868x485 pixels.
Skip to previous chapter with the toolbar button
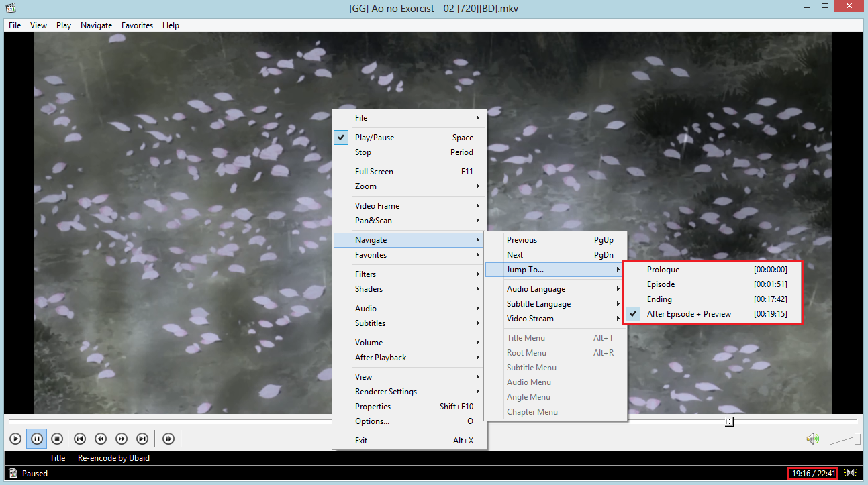click(x=79, y=439)
